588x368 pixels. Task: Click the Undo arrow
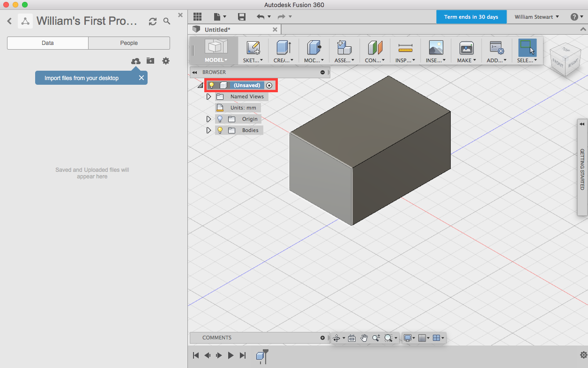tap(261, 17)
